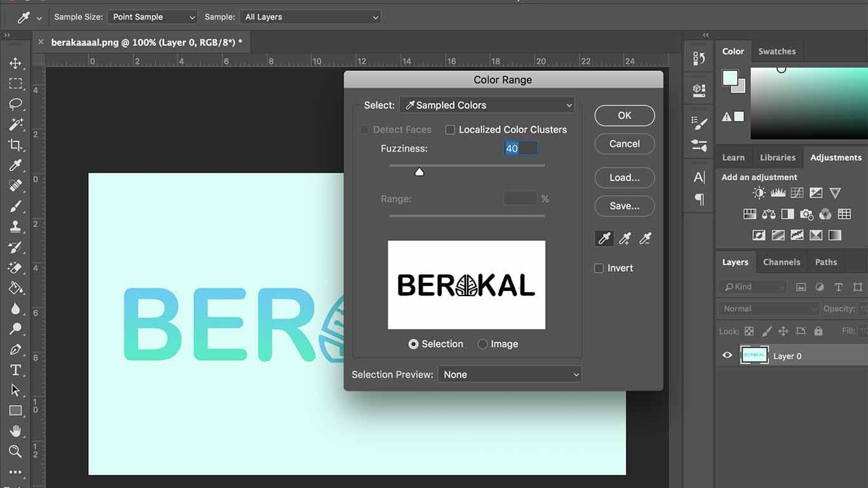Image resolution: width=868 pixels, height=488 pixels.
Task: Select the Lasso tool
Action: tap(16, 104)
